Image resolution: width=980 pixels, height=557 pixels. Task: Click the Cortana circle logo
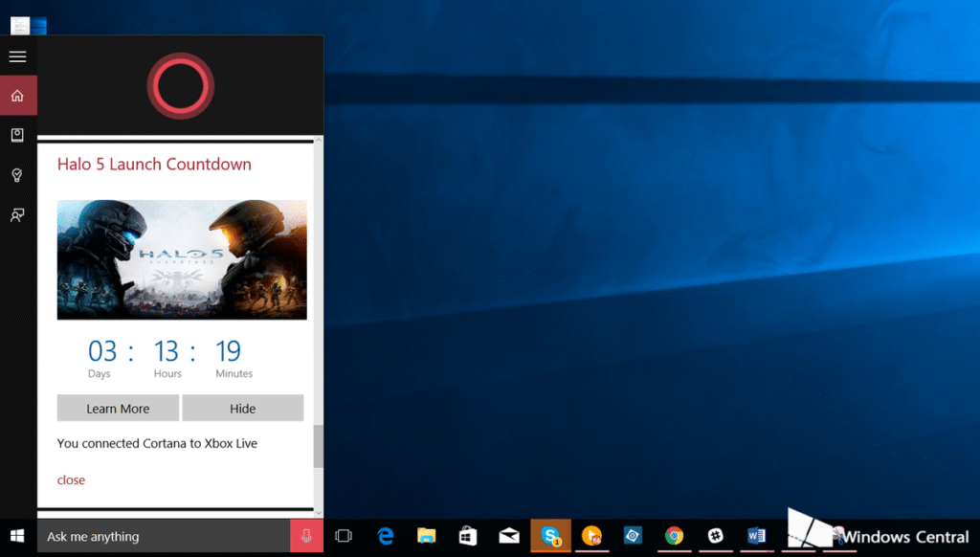coord(180,86)
